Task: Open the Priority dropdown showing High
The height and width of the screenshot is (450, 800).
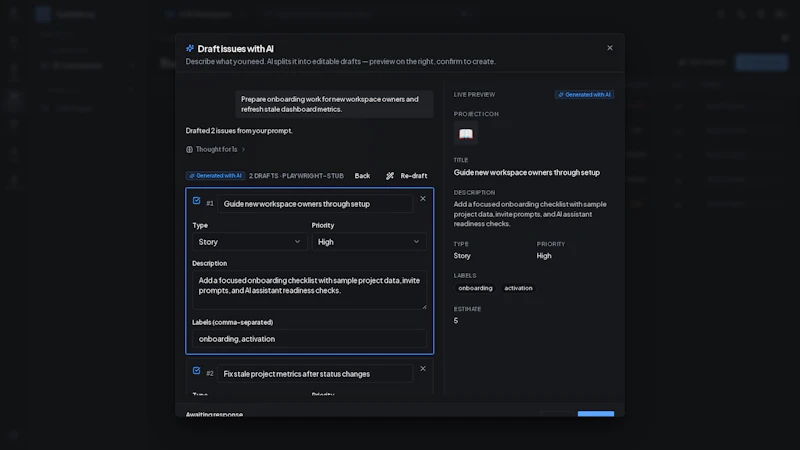Action: [x=369, y=242]
